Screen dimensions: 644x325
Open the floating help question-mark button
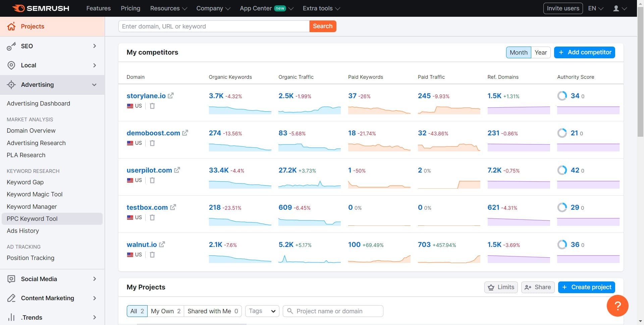[618, 306]
